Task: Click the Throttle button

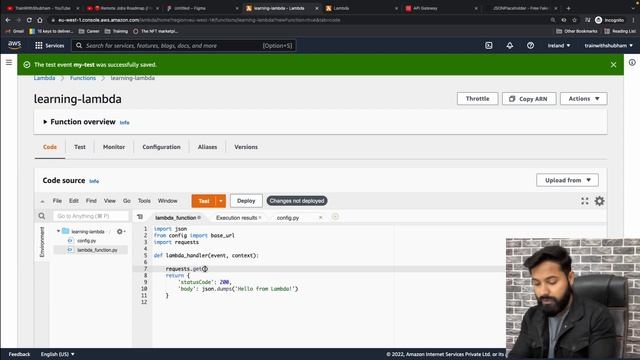Action: [478, 99]
